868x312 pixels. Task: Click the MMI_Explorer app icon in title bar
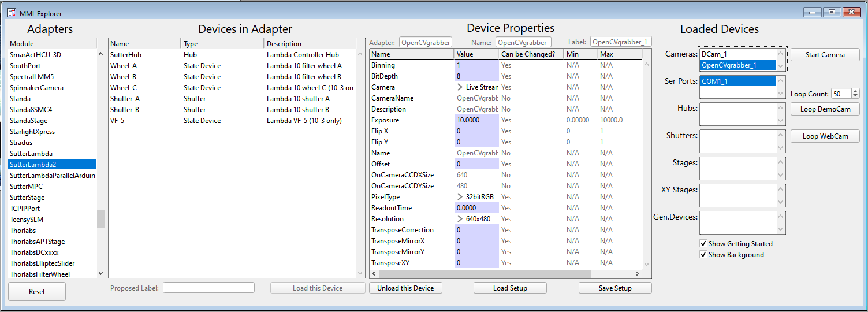pyautogui.click(x=12, y=13)
